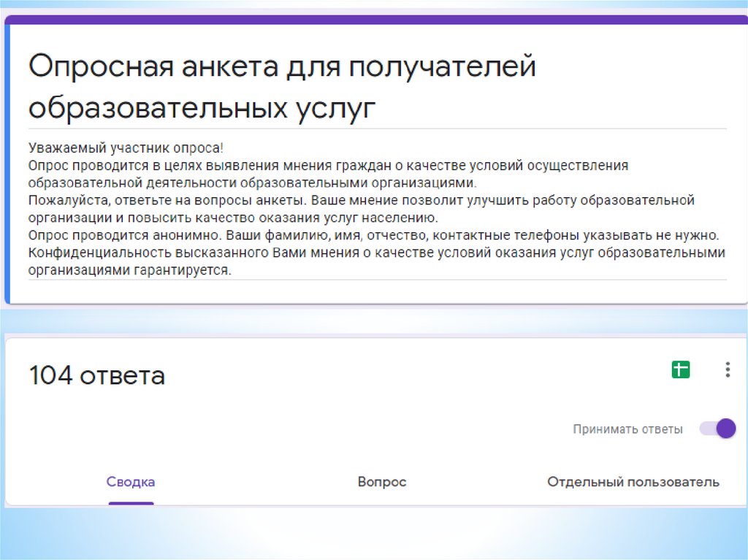
Task: Turn off the "Принимать ответы" switch
Action: point(717,429)
